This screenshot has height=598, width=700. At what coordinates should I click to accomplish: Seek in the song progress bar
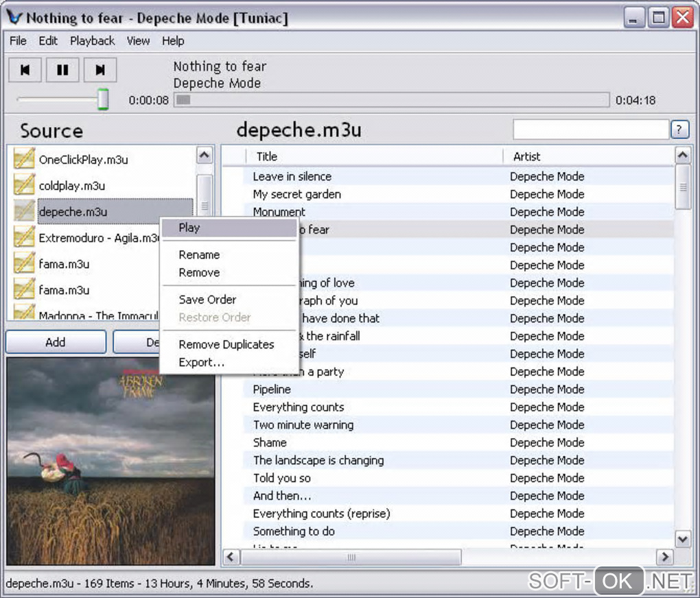(391, 100)
